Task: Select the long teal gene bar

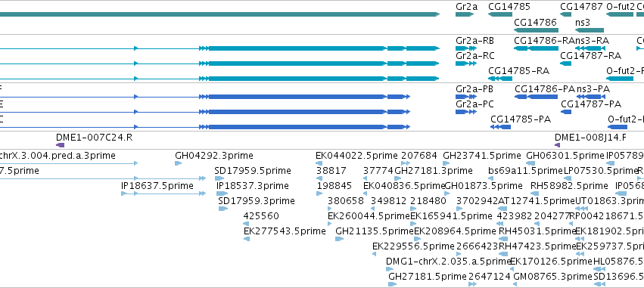Action: pos(219,14)
